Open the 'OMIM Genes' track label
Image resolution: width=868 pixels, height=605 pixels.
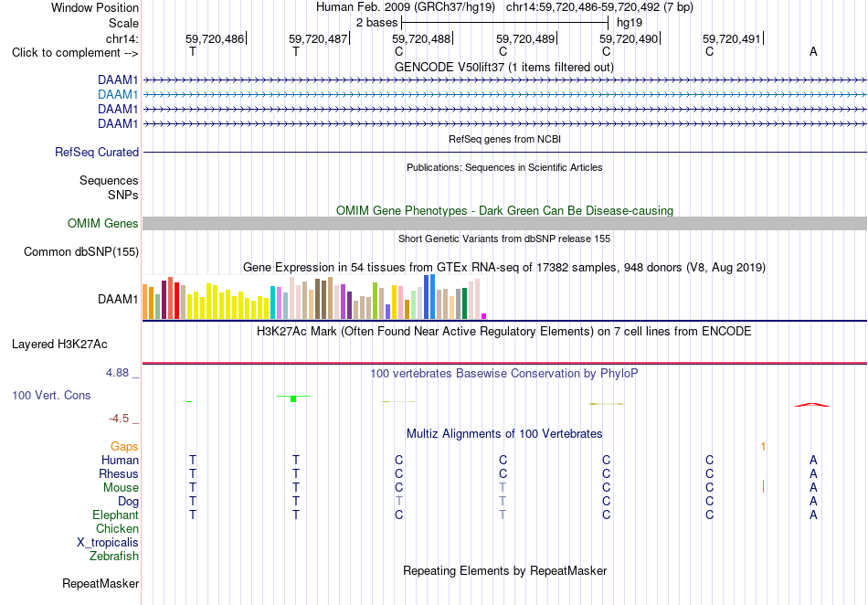103,224
